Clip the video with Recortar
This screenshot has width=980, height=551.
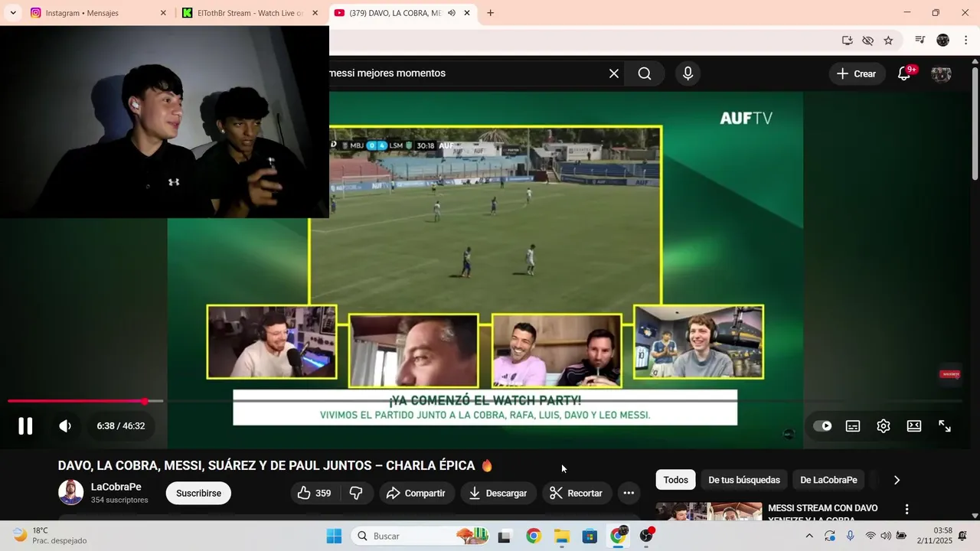tap(577, 493)
